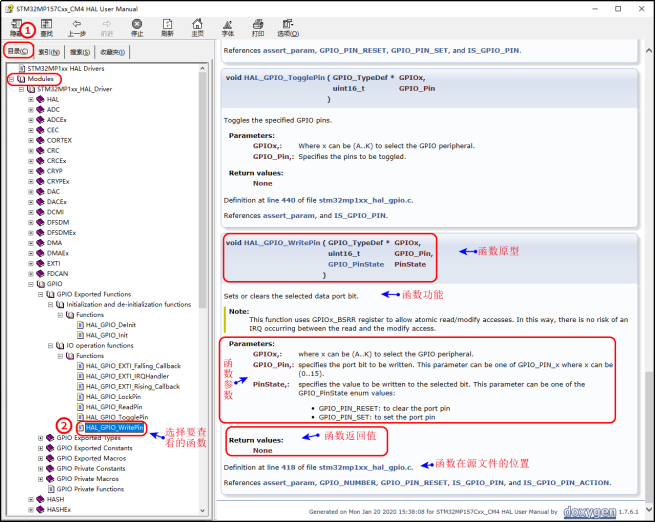Expand the CRYP tree node
The height and width of the screenshot is (523, 656).
point(31,171)
